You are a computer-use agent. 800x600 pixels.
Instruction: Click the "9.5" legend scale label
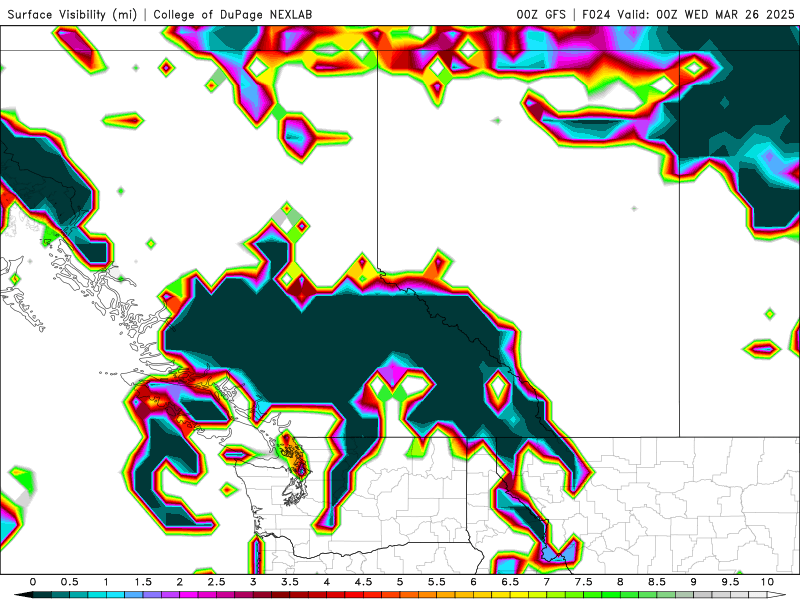[731, 582]
